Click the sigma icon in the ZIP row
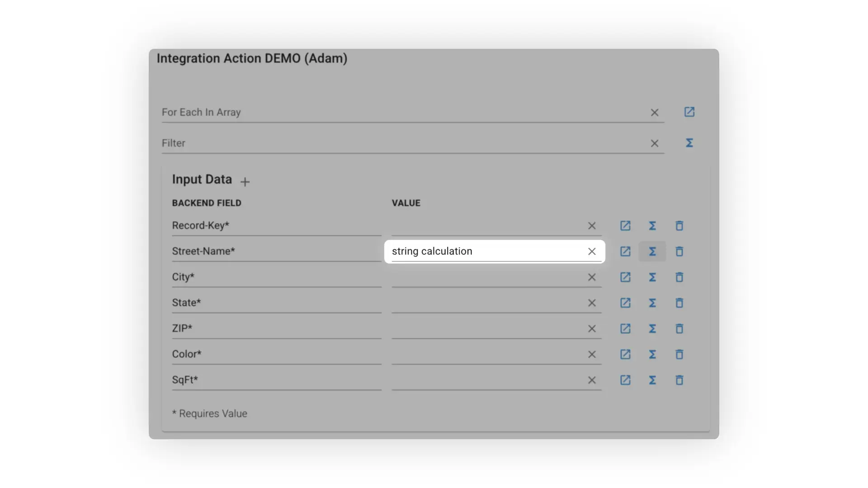This screenshot has height=488, width=868. [x=652, y=328]
